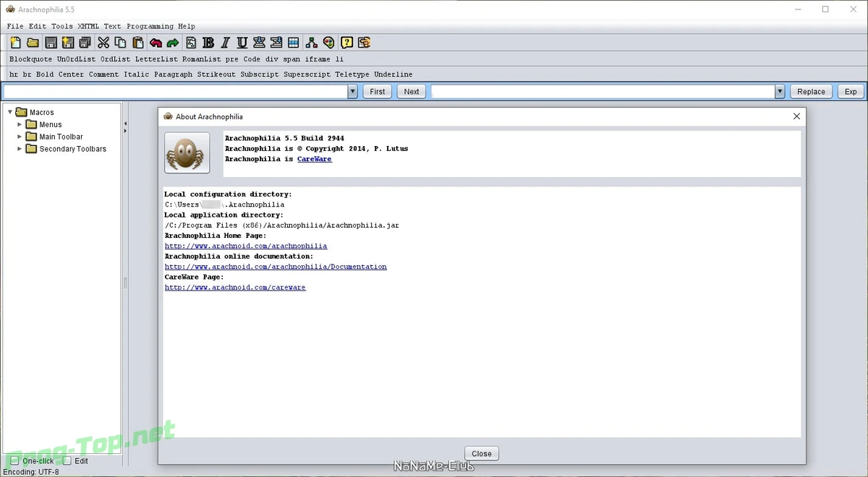
Task: Open the XHTML menu
Action: pyautogui.click(x=89, y=26)
